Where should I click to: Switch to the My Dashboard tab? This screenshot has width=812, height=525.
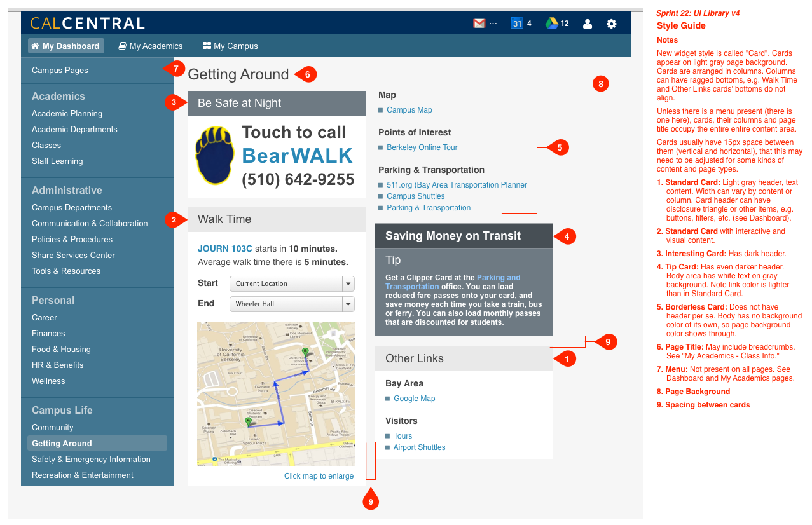[x=65, y=46]
